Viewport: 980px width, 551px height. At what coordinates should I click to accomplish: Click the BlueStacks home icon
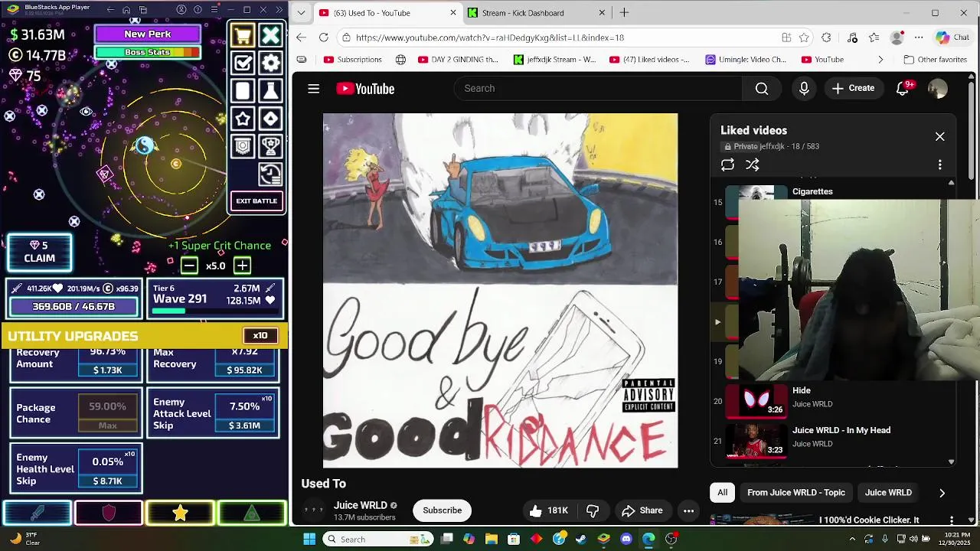click(126, 10)
